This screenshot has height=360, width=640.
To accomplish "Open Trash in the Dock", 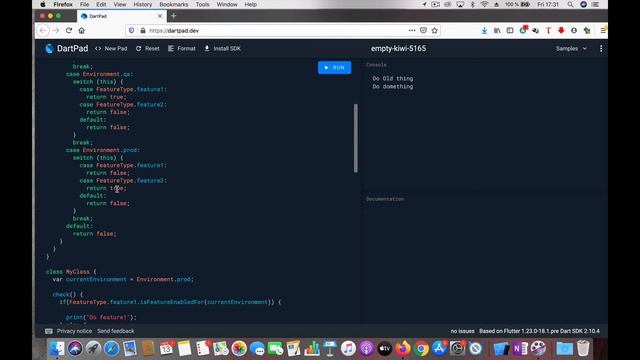I will 583,349.
